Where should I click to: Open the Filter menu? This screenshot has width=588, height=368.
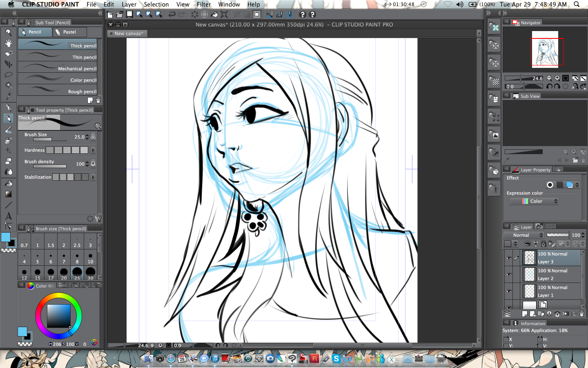[x=204, y=4]
